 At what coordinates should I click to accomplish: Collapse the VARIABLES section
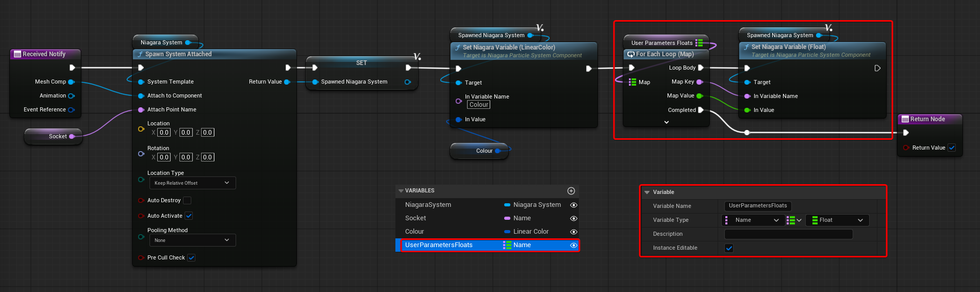pyautogui.click(x=401, y=191)
